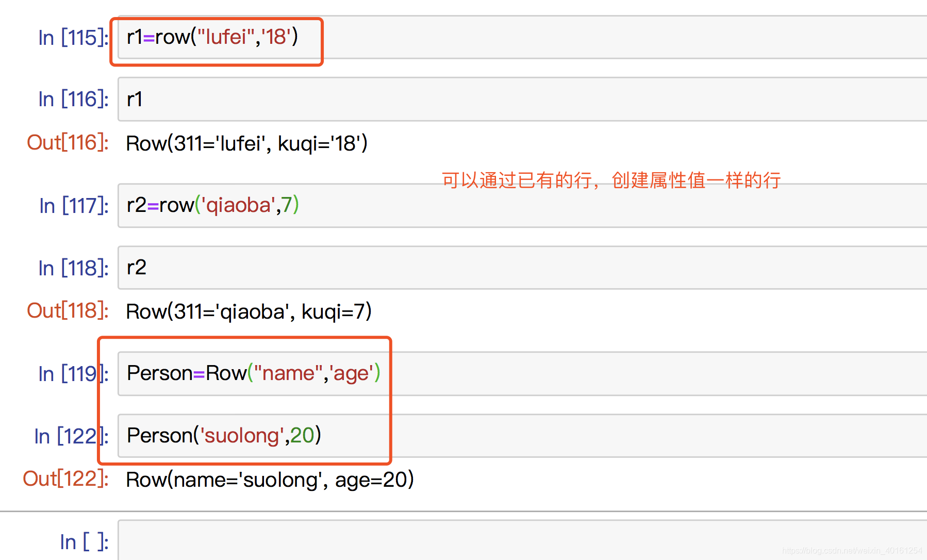Image resolution: width=927 pixels, height=560 pixels.
Task: Click the In [122]: prompt label
Action: pyautogui.click(x=72, y=436)
